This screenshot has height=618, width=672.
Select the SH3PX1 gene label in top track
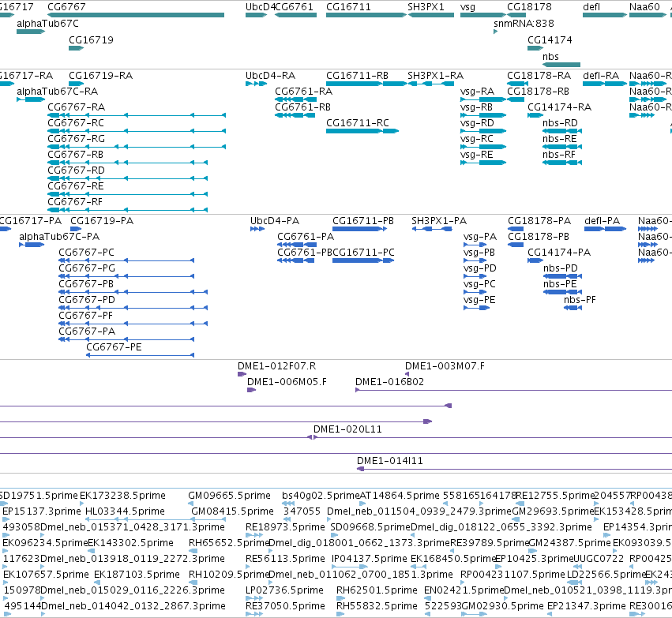coord(426,7)
